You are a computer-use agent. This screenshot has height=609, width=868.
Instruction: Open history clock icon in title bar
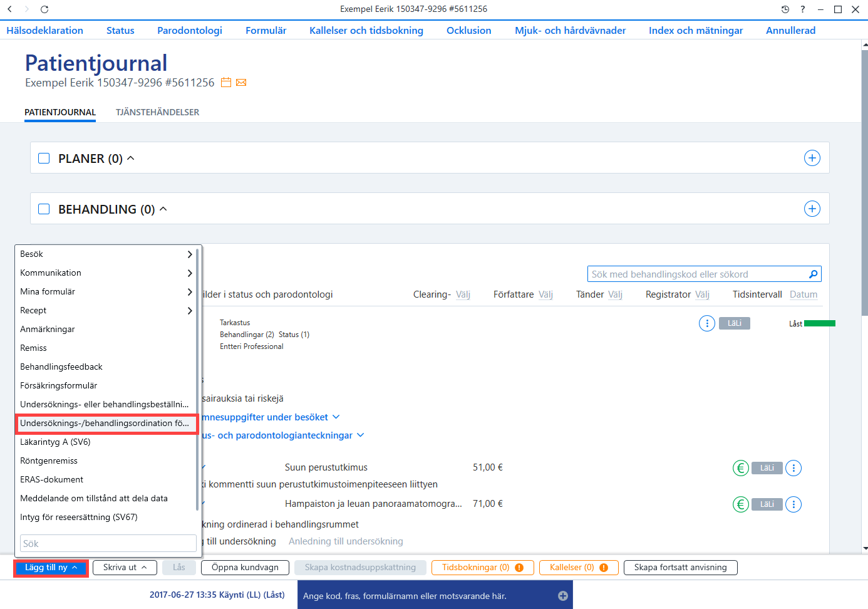click(x=785, y=9)
